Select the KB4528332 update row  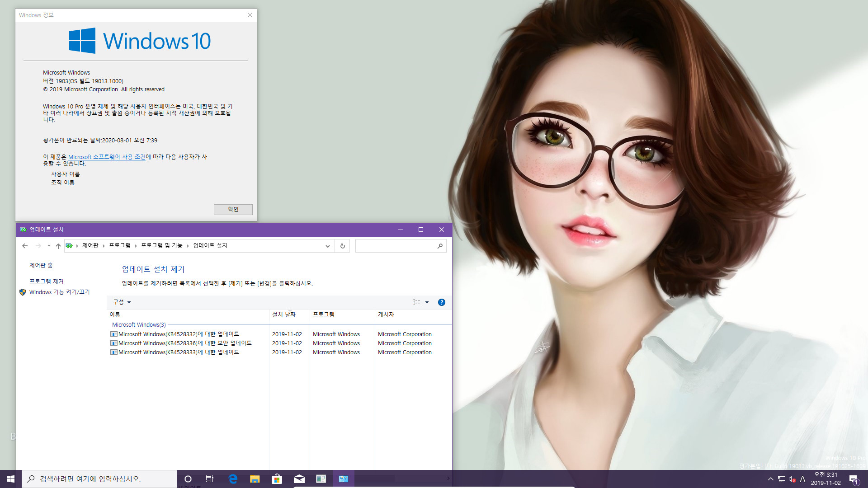[x=279, y=334]
